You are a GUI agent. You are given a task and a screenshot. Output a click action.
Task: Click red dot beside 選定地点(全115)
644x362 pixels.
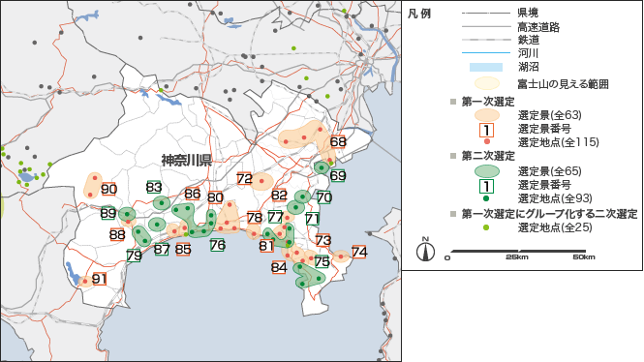[x=487, y=142]
